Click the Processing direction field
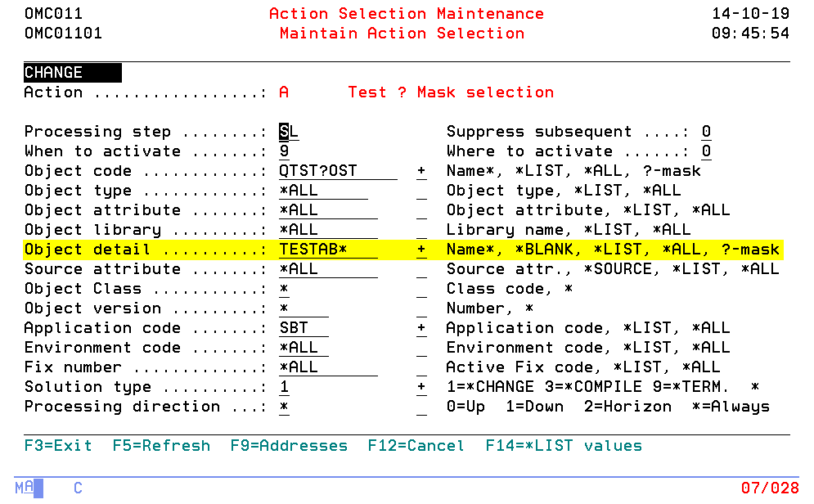 coord(284,407)
